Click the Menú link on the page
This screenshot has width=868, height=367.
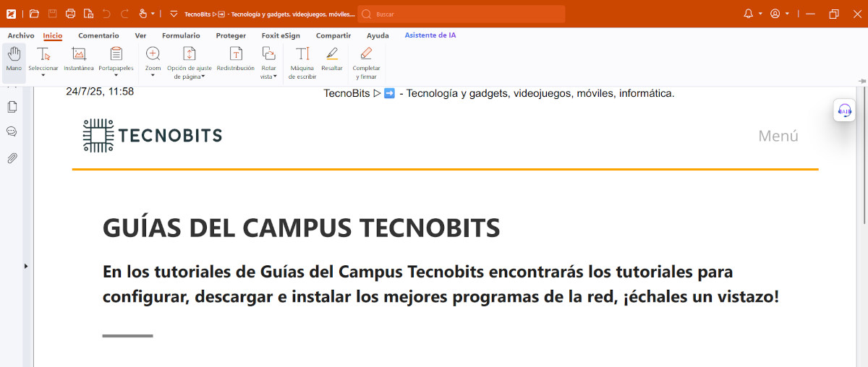[x=778, y=136]
